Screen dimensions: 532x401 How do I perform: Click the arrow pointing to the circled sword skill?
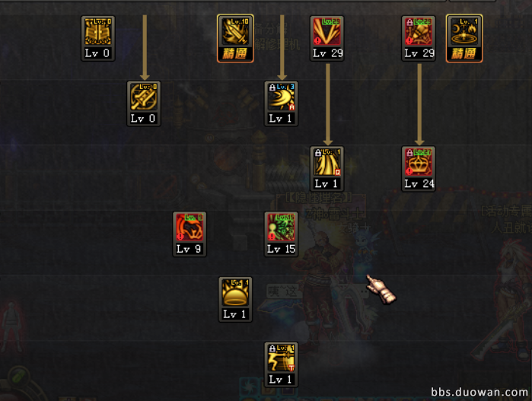[145, 47]
